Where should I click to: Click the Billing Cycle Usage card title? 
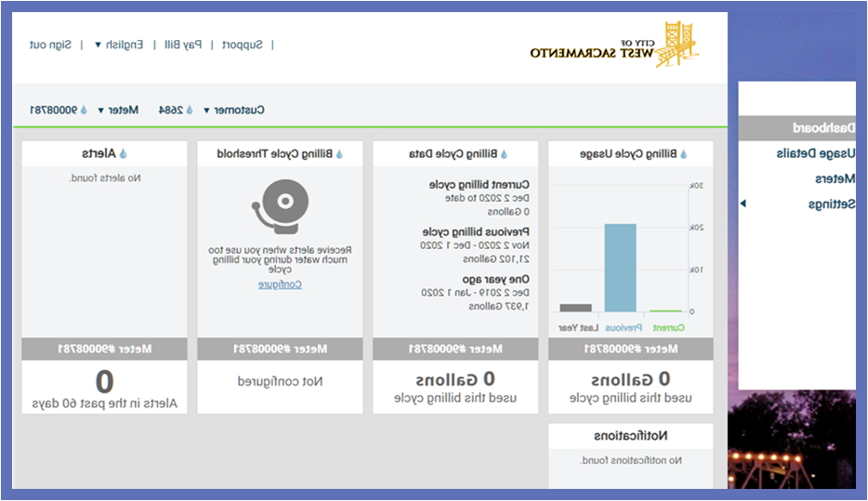628,154
